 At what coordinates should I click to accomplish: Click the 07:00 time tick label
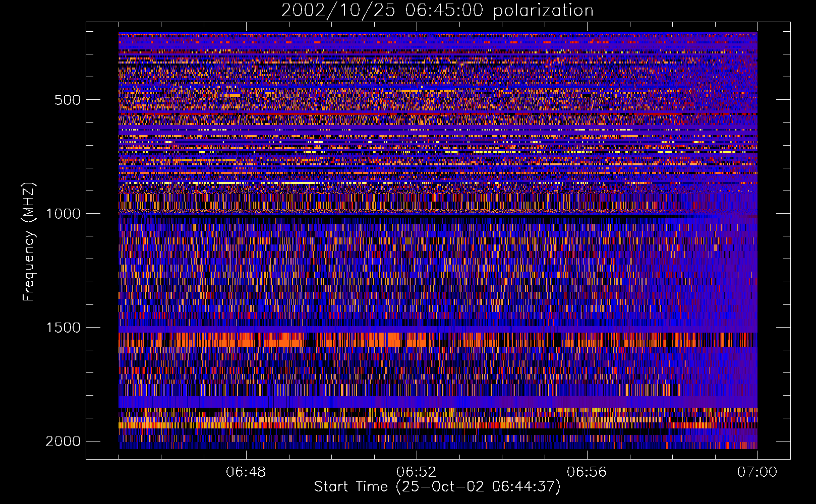757,472
